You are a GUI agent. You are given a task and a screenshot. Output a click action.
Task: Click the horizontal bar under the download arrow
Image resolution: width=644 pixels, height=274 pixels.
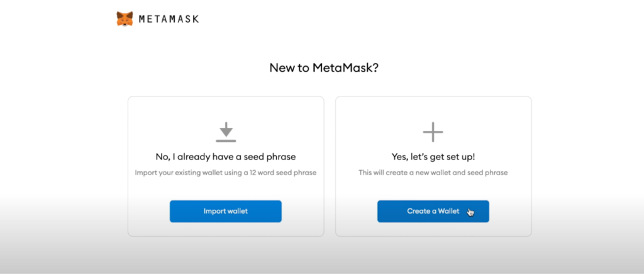pyautogui.click(x=225, y=140)
